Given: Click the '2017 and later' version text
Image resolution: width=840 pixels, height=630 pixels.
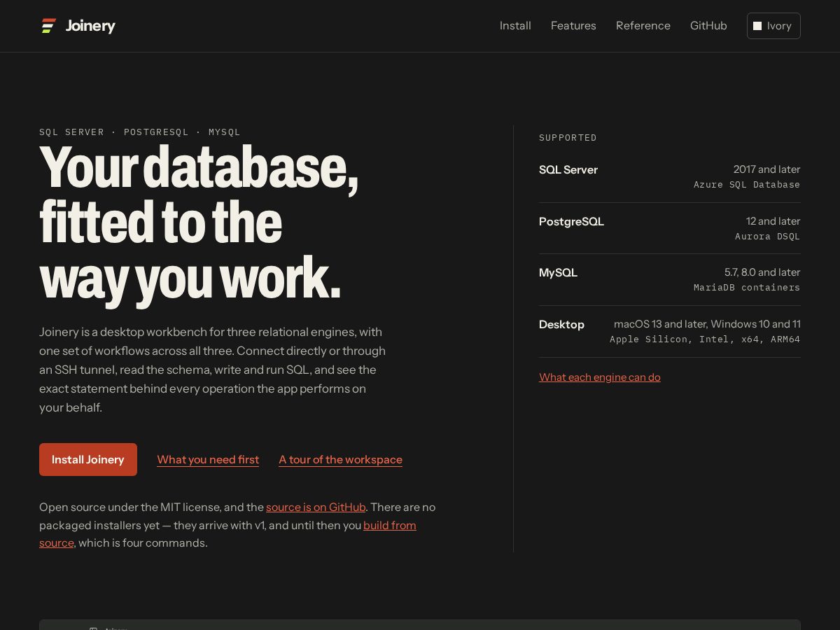Looking at the screenshot, I should [x=766, y=169].
